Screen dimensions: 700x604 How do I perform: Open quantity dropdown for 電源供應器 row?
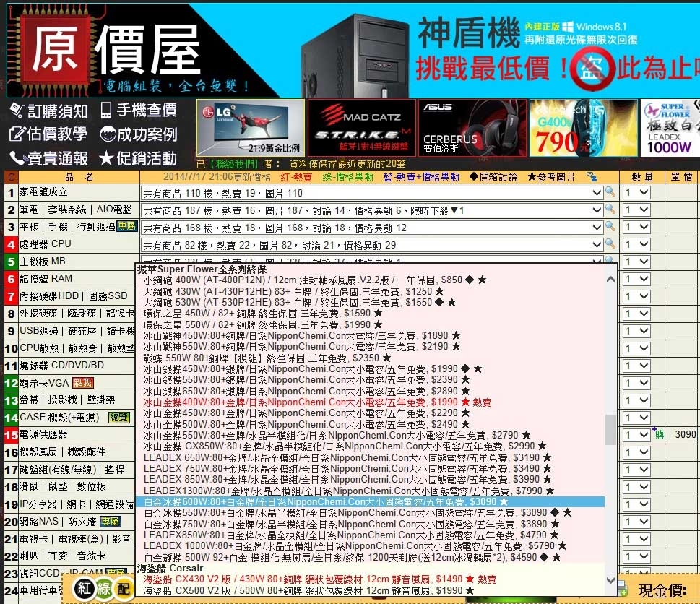click(x=636, y=435)
